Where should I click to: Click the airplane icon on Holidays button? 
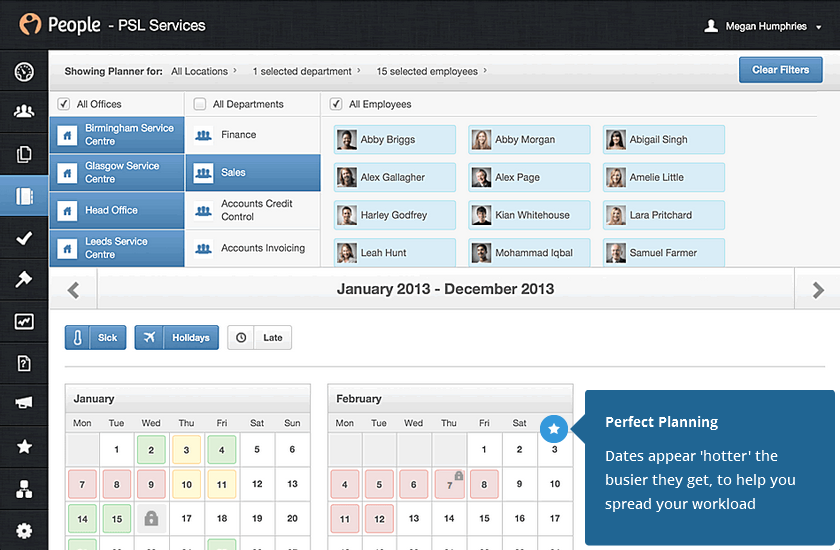[x=149, y=337]
